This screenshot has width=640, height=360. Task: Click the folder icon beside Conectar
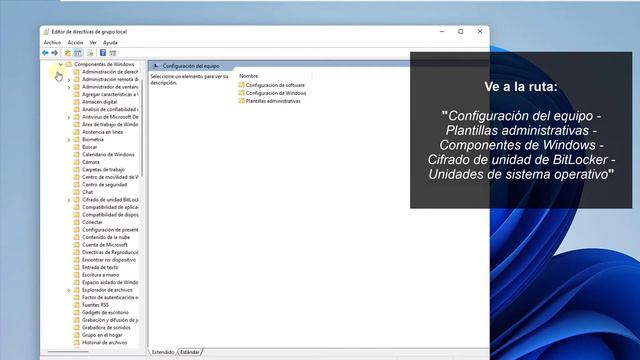(76, 222)
